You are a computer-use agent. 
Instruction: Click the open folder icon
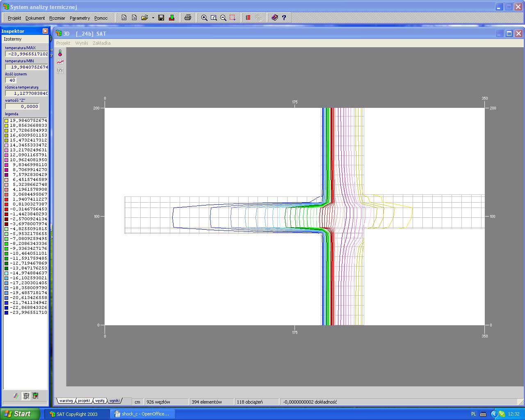144,18
